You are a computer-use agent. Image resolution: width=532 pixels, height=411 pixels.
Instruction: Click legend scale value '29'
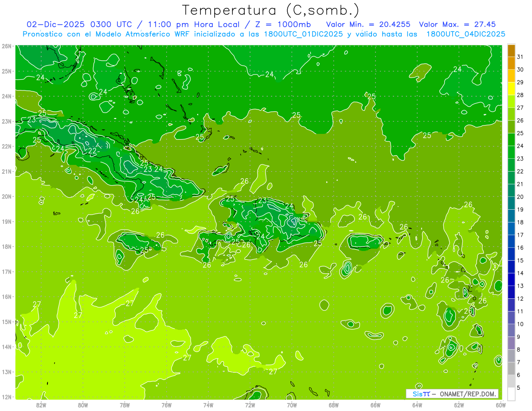click(520, 82)
